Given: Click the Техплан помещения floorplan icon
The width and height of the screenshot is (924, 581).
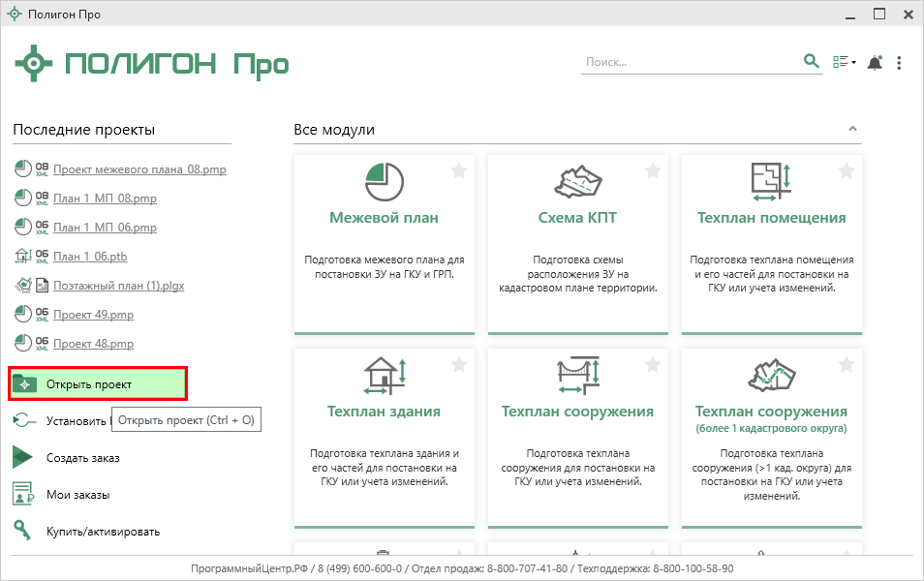Looking at the screenshot, I should pyautogui.click(x=771, y=181).
